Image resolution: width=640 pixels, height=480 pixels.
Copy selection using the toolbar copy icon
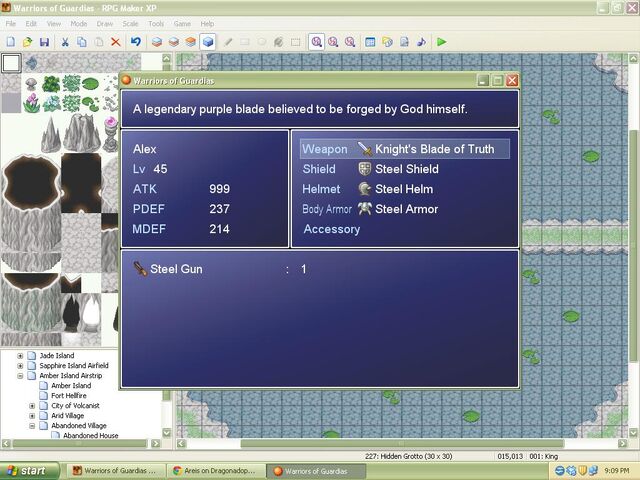(82, 42)
